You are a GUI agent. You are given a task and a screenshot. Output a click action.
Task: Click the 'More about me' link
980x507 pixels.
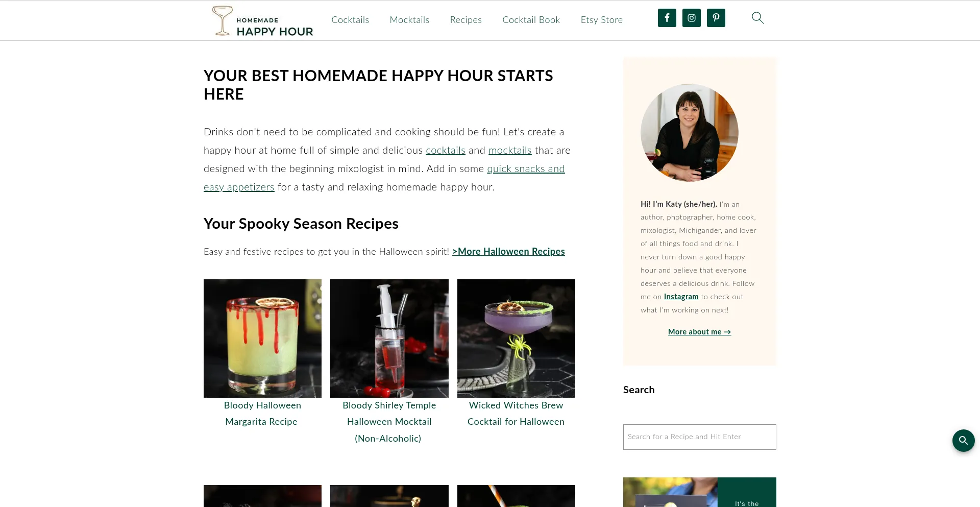point(699,332)
